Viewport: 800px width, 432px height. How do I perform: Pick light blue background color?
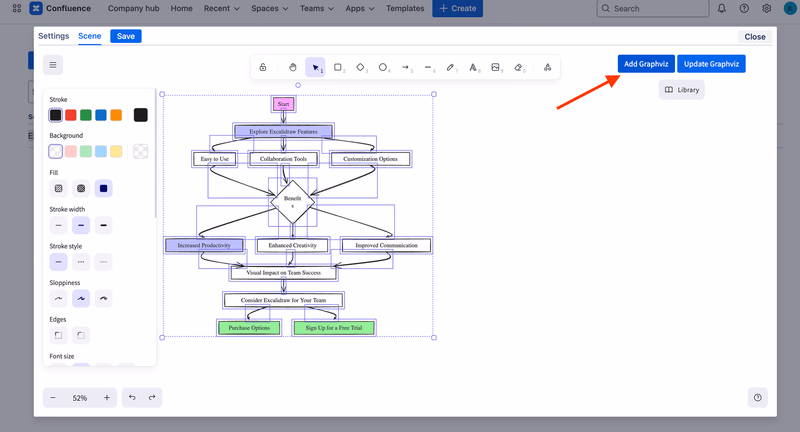point(101,151)
